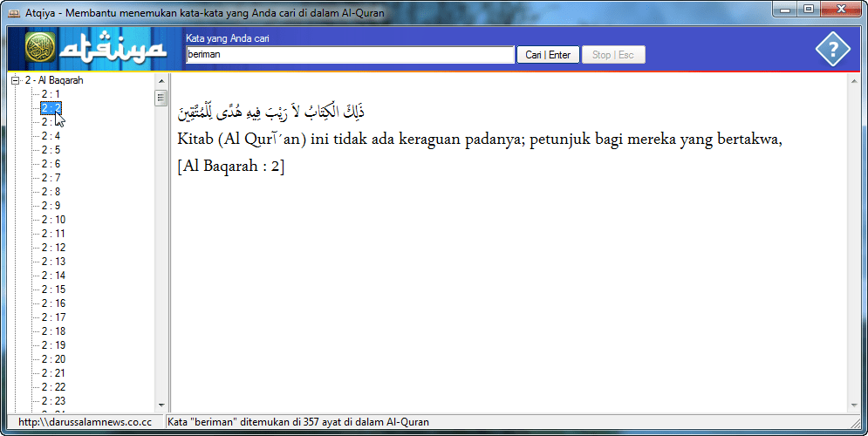Select verse 2 : 1 in tree
The image size is (868, 436).
51,94
